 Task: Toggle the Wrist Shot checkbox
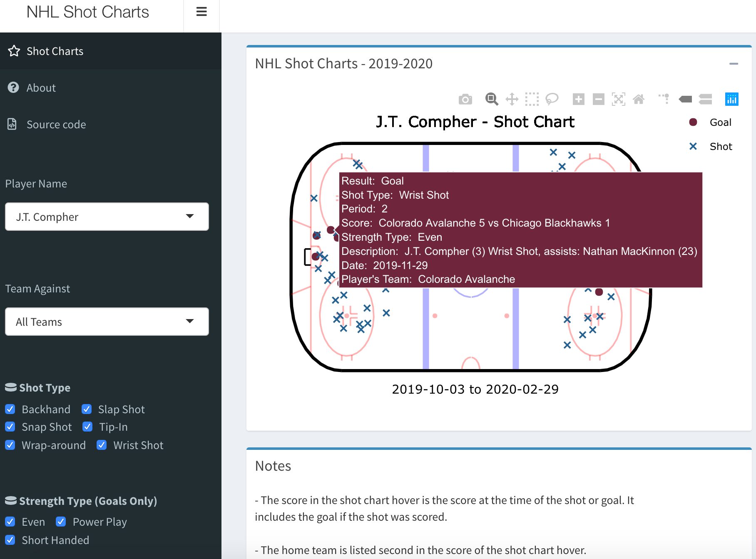click(102, 445)
